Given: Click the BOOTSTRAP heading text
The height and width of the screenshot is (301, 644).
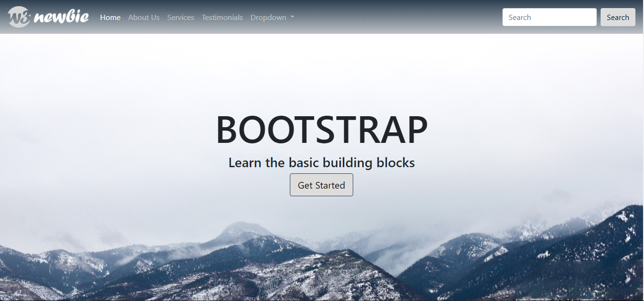Looking at the screenshot, I should click(322, 130).
